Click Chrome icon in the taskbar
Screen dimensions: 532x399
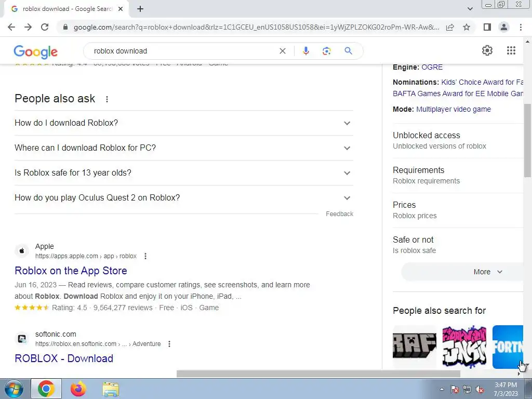point(46,389)
